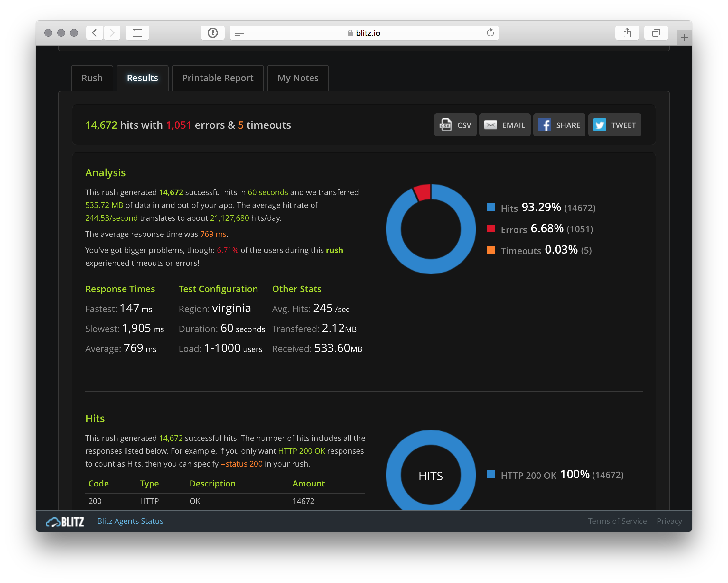This screenshot has height=583, width=728.
Task: Click the Load '1-1000 users' value
Action: (233, 348)
